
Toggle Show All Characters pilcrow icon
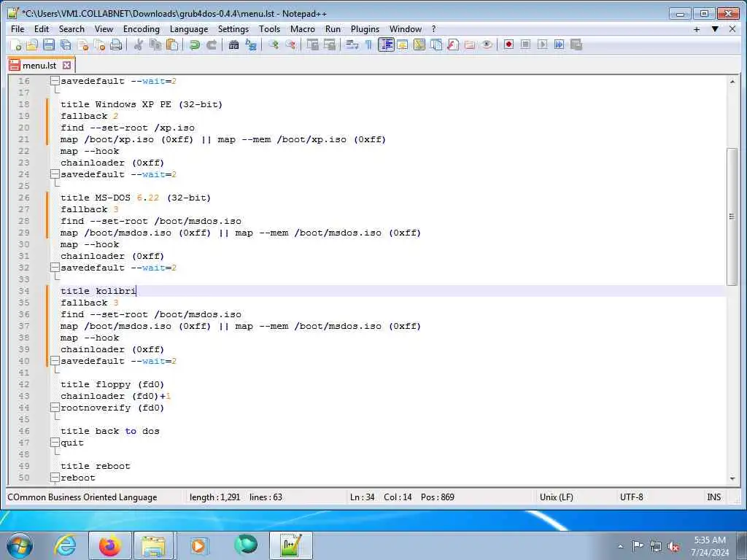point(368,44)
